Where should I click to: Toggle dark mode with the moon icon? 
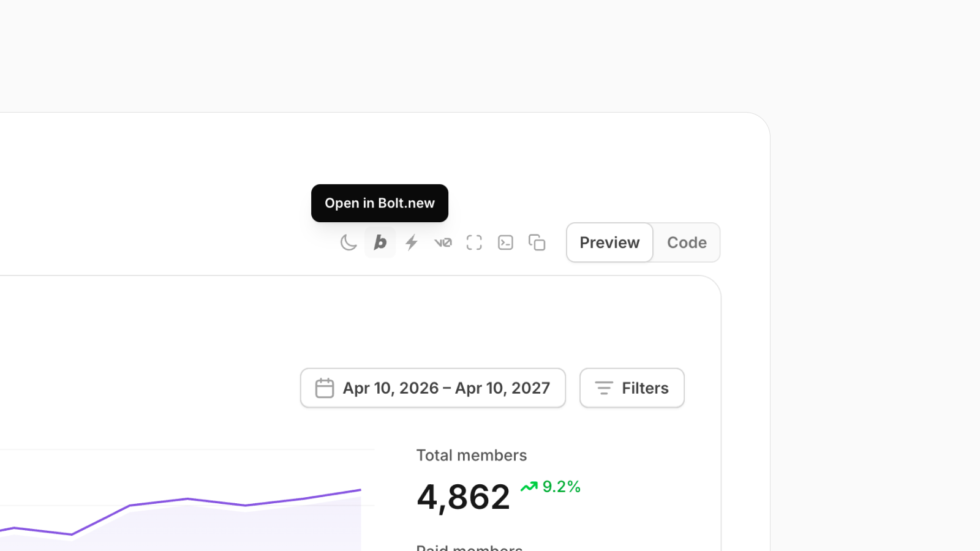pos(349,242)
